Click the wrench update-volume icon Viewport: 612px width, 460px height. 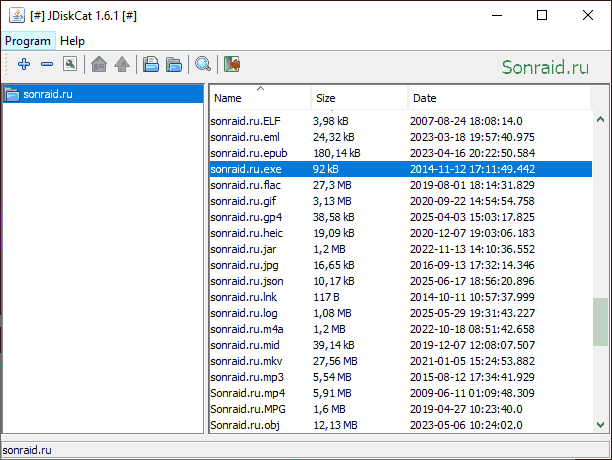[x=70, y=64]
